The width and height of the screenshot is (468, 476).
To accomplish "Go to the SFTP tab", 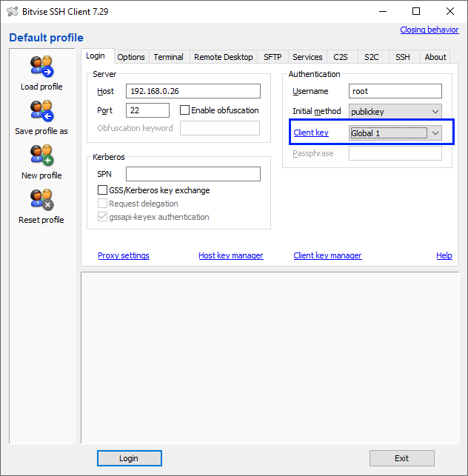I will click(273, 57).
